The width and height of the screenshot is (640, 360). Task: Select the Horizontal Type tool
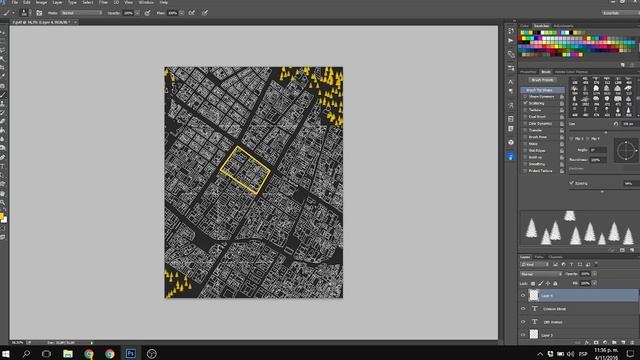tap(3, 167)
